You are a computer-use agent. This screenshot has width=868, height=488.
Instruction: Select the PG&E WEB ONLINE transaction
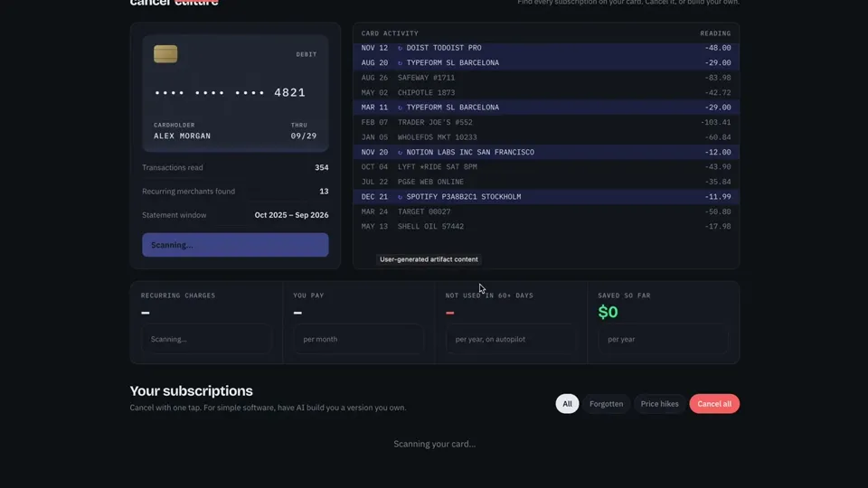click(546, 182)
